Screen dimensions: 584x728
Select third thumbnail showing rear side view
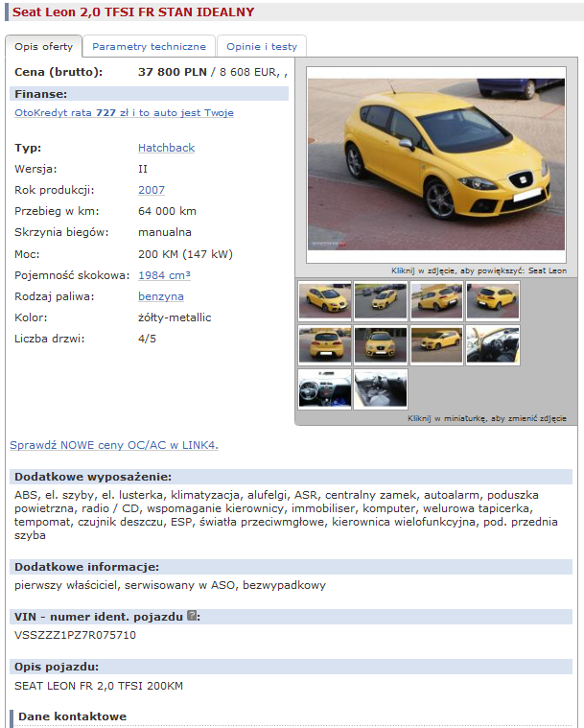[437, 300]
